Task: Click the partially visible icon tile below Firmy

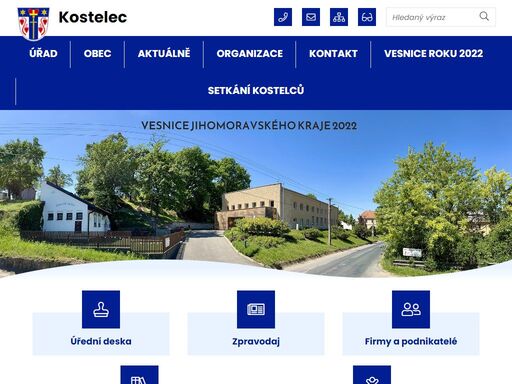Action: 372,375
